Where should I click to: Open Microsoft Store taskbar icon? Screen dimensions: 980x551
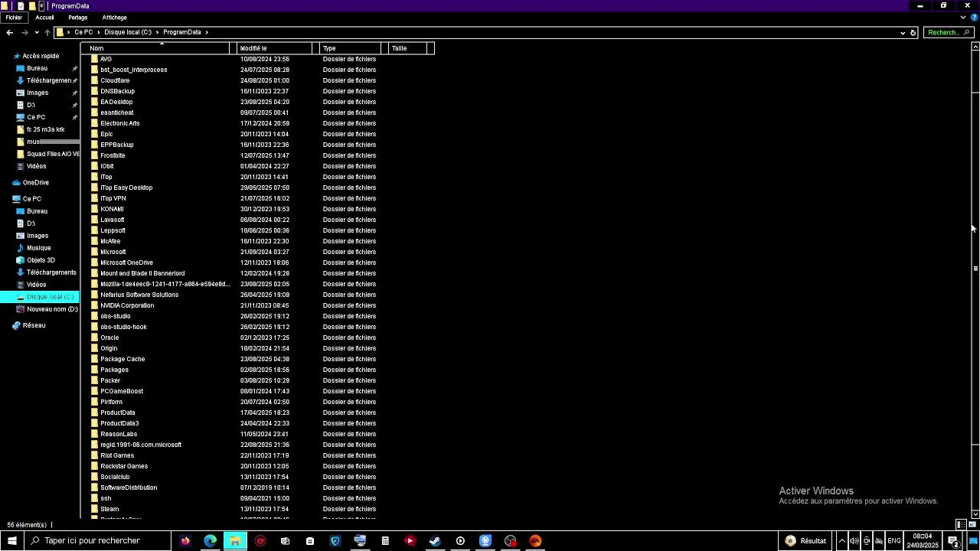pos(310,541)
